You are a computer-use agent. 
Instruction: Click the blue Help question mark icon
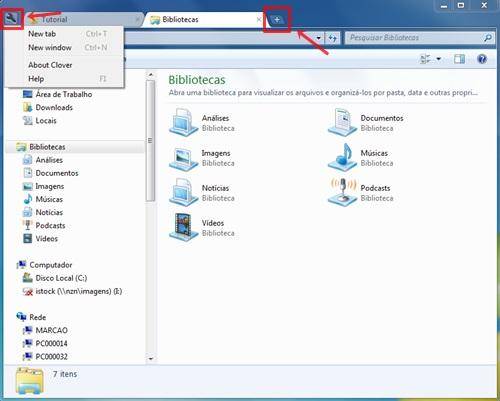click(x=482, y=59)
